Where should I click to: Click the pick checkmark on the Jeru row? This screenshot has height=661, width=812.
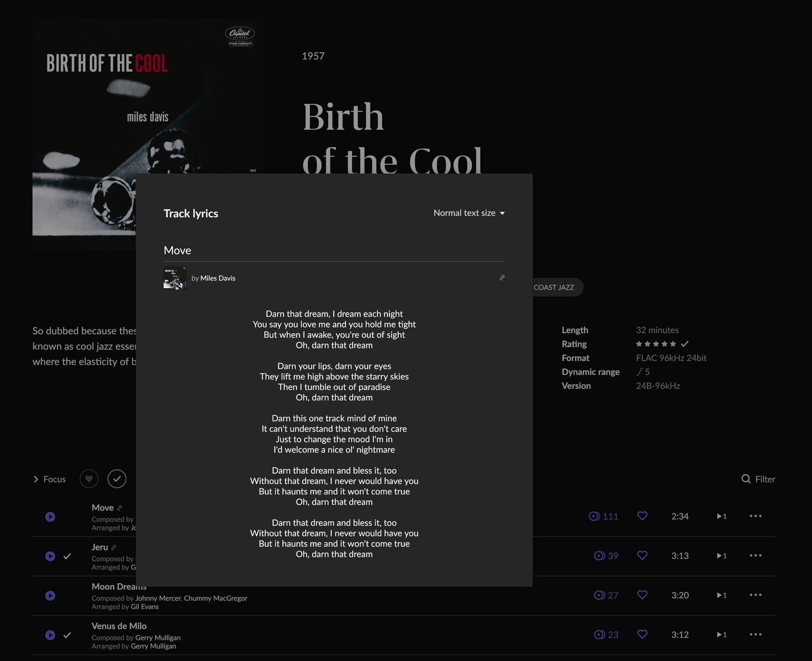[x=67, y=556]
